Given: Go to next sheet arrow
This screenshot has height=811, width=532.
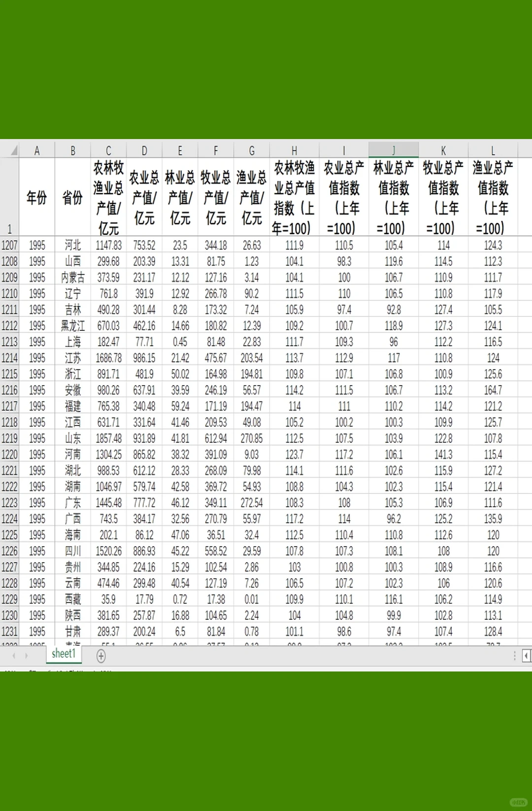Looking at the screenshot, I should click(26, 656).
